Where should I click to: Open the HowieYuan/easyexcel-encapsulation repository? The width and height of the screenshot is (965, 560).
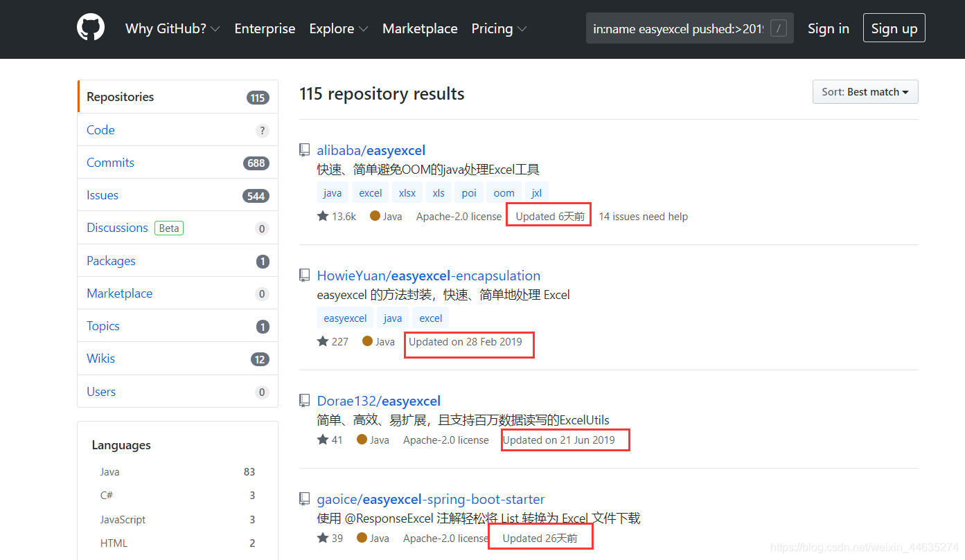(x=429, y=276)
